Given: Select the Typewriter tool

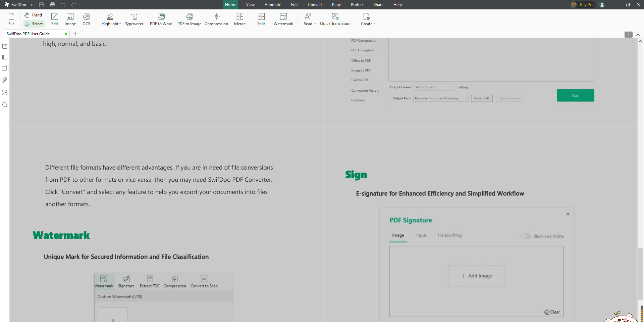Looking at the screenshot, I should point(134,19).
